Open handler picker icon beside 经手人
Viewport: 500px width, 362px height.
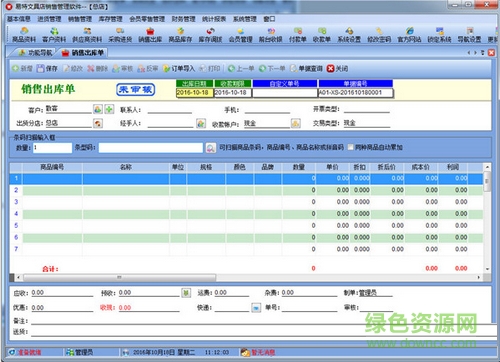tap(201, 123)
